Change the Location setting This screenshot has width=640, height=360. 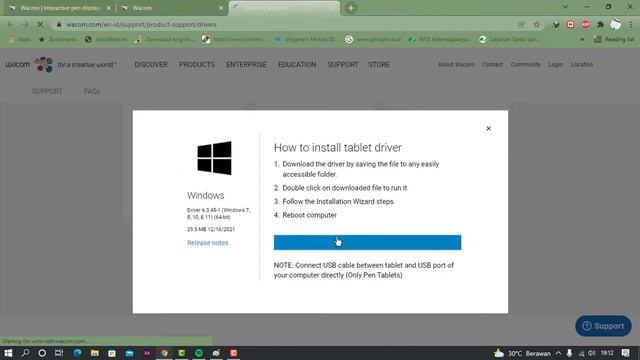tap(582, 64)
